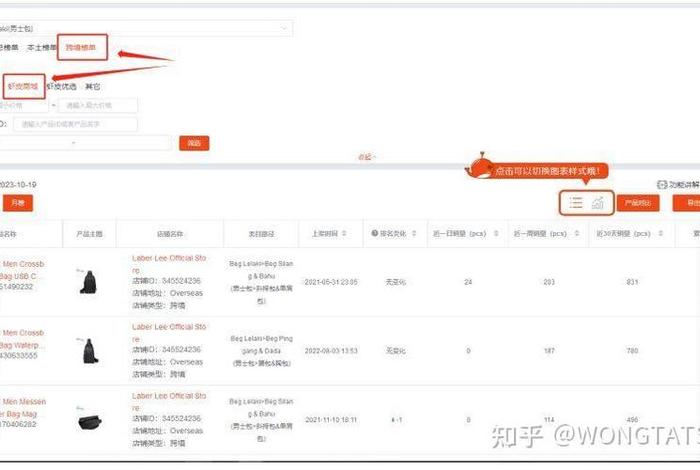Open Laber Lee Official Store link in third row
The image size is (700, 470).
(x=169, y=402)
